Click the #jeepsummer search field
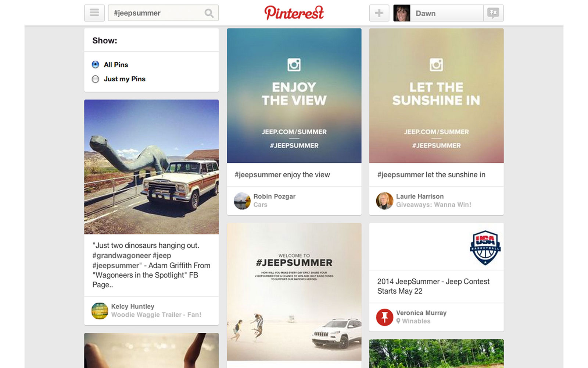588x368 pixels. [163, 13]
